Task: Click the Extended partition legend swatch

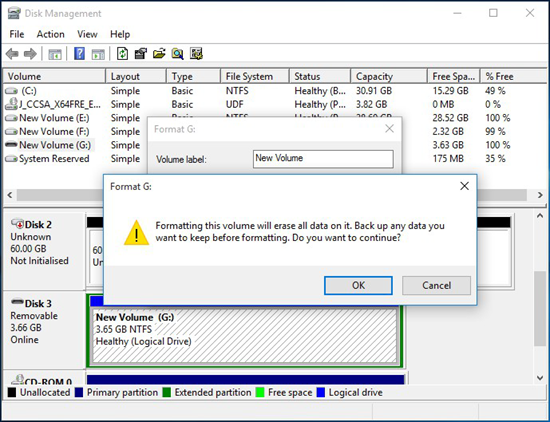Action: pyautogui.click(x=167, y=393)
